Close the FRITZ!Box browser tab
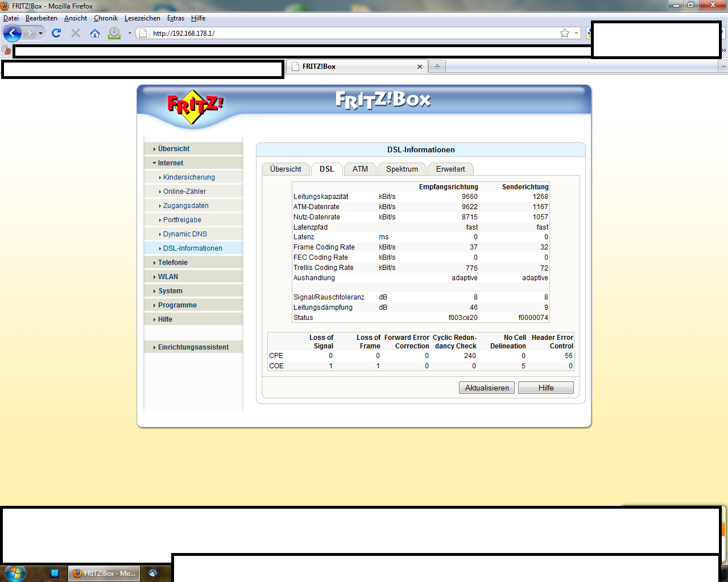 420,66
